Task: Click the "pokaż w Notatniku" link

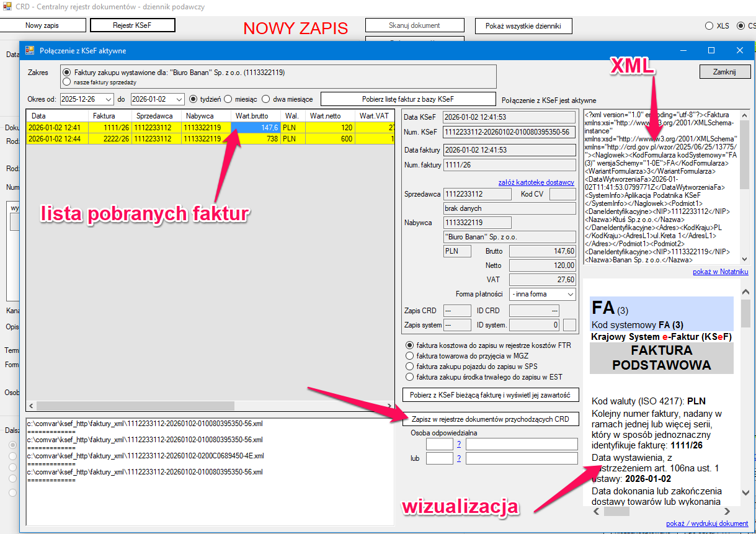Action: (720, 272)
